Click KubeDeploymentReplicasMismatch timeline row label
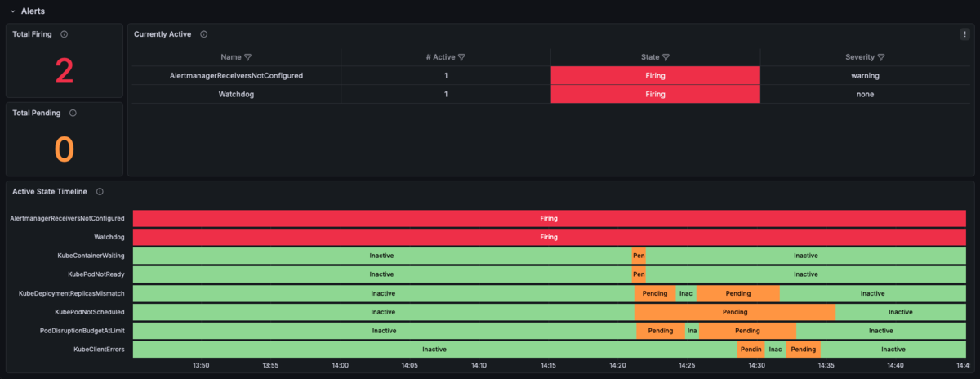980x379 pixels. click(x=72, y=293)
